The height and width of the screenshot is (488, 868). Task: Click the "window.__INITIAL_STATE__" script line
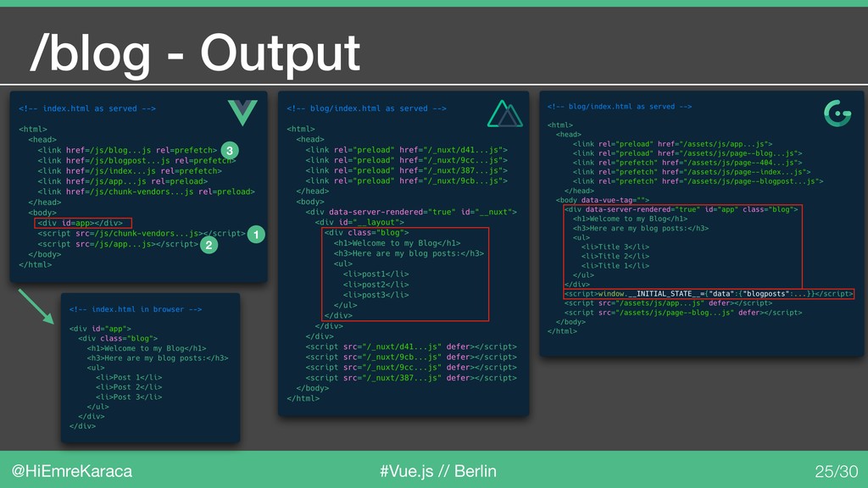click(x=709, y=294)
